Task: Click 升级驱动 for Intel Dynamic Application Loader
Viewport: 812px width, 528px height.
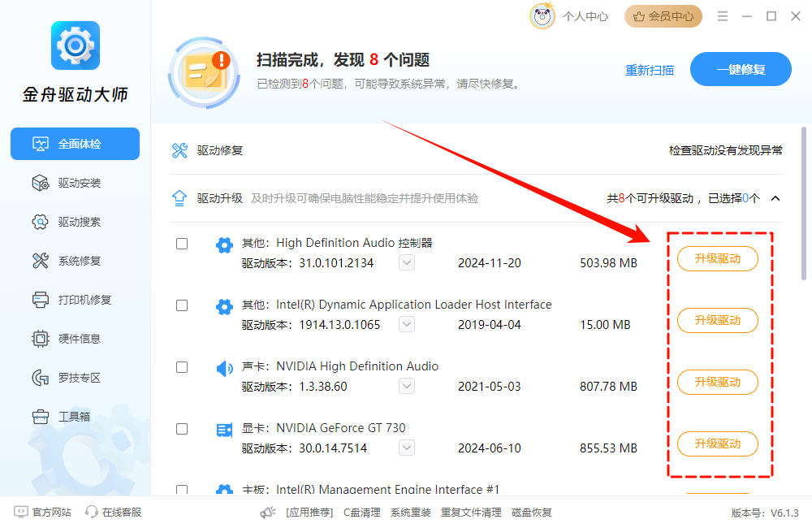Action: click(718, 320)
